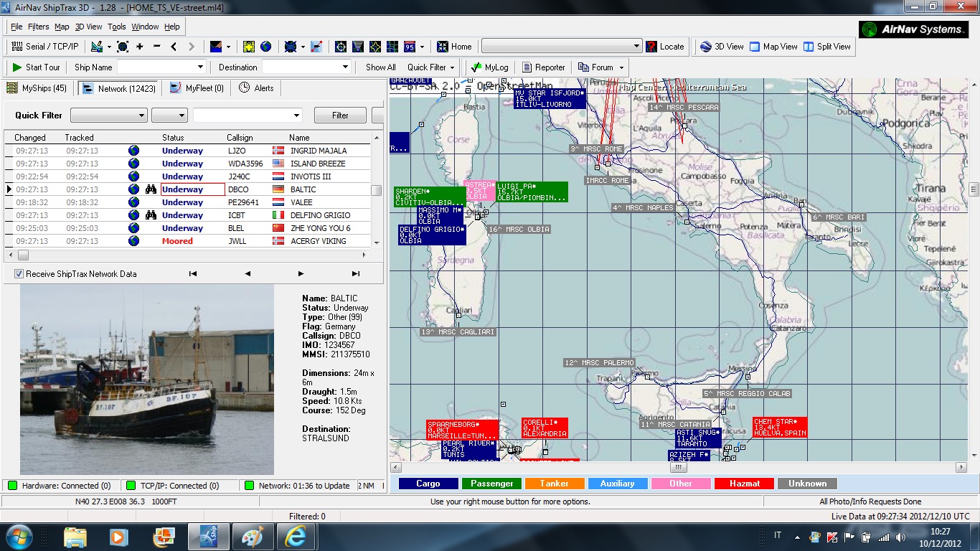The image size is (980, 551).
Task: Toggle the Hazmat legend filter
Action: click(x=745, y=484)
